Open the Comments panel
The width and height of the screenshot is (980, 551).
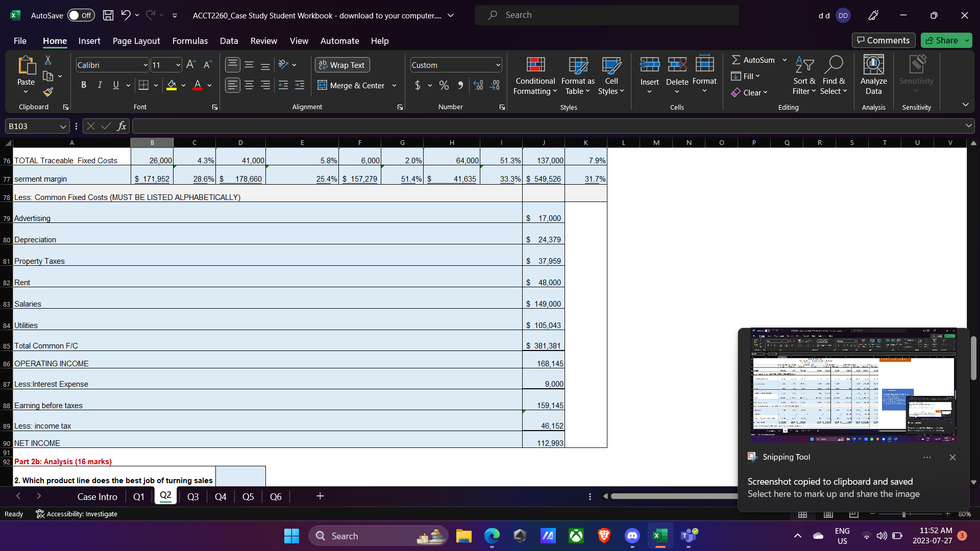pyautogui.click(x=883, y=40)
